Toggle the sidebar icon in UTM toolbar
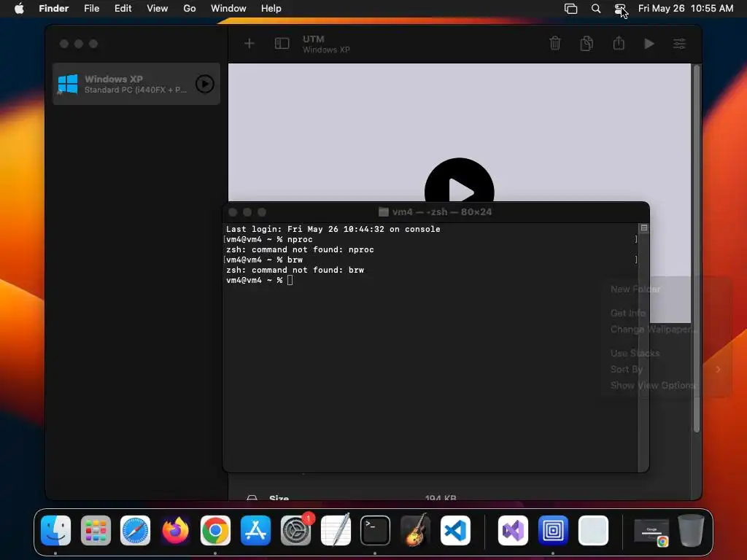 282,44
